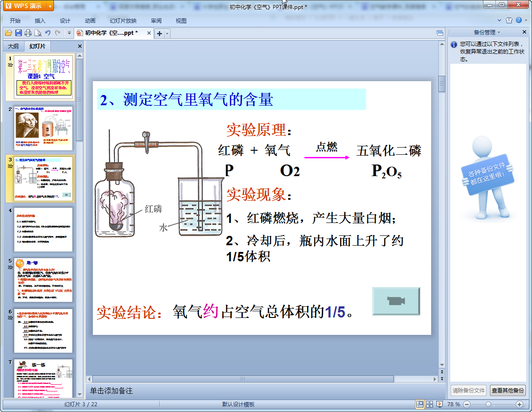Screen dimensions: 532x412
Task: Save the presentation with the floppy disk icon
Action: pos(18,33)
